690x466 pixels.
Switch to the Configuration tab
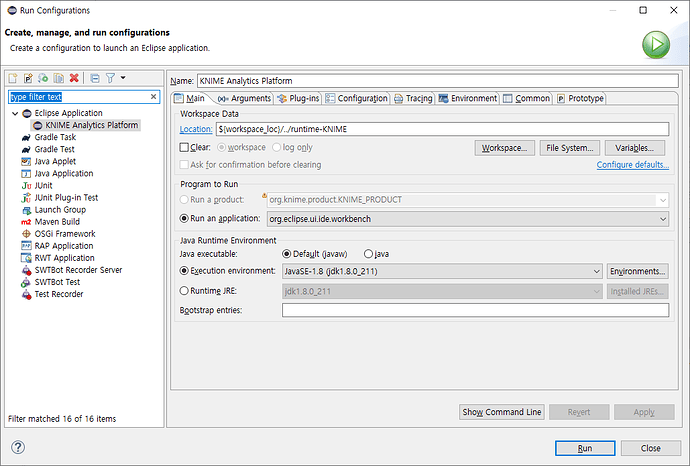pos(356,99)
